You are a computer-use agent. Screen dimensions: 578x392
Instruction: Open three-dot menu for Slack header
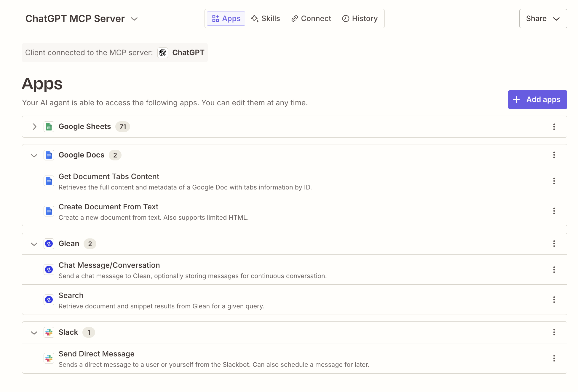[554, 332]
